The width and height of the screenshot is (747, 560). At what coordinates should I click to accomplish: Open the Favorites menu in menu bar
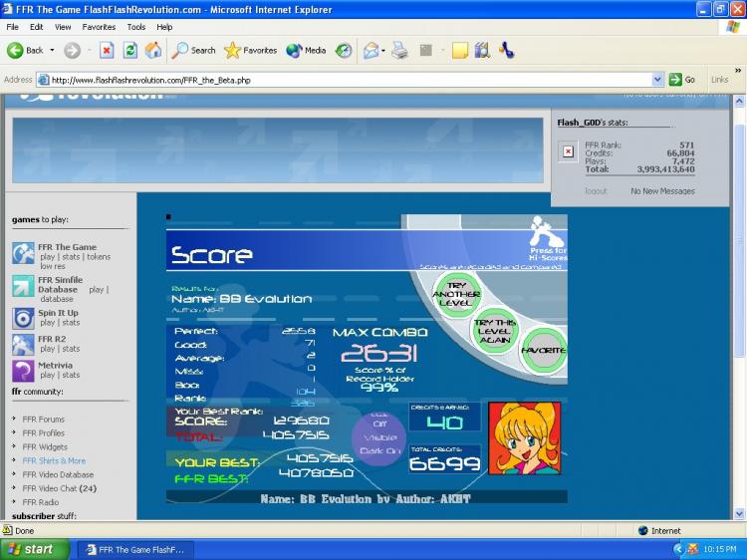pyautogui.click(x=99, y=27)
